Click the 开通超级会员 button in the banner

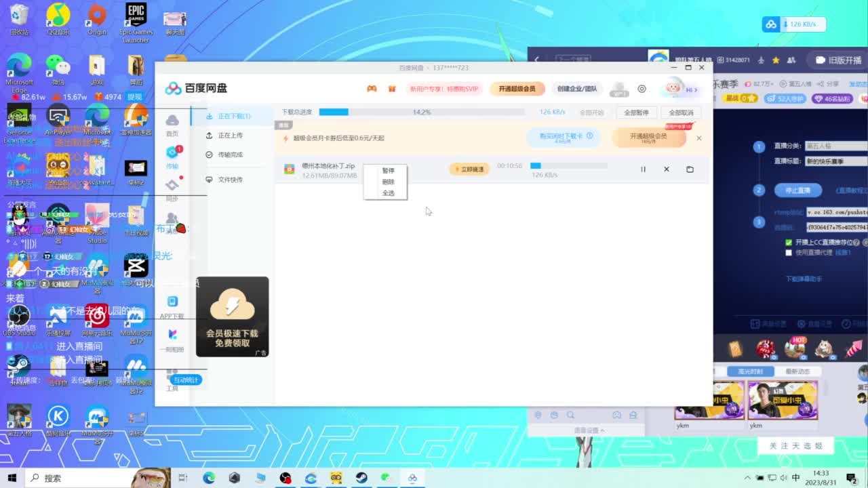648,138
